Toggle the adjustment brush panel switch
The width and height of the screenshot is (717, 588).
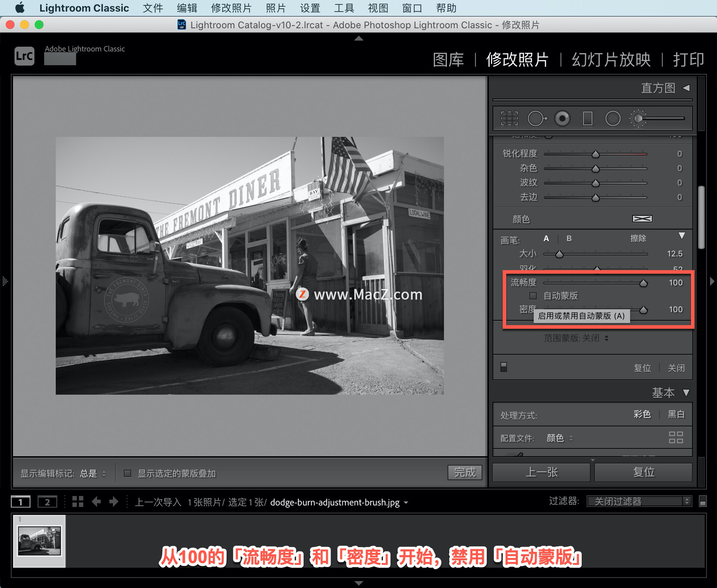point(504,367)
